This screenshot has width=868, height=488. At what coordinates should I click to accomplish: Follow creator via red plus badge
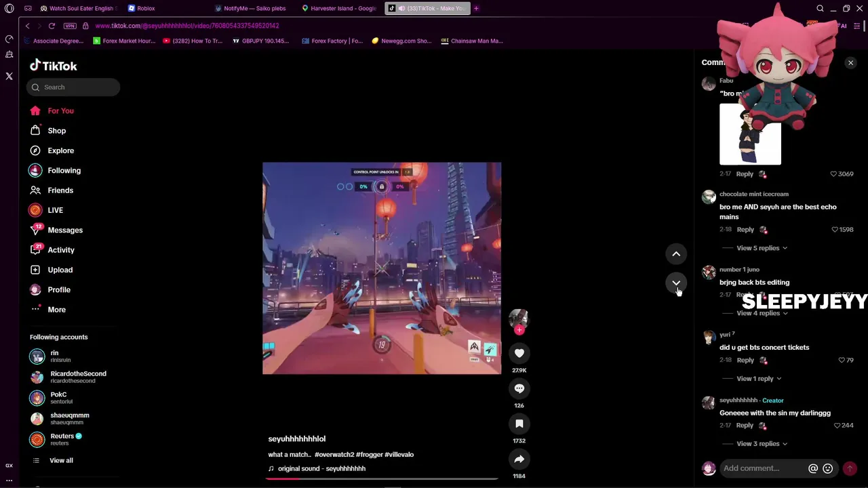coord(519,330)
